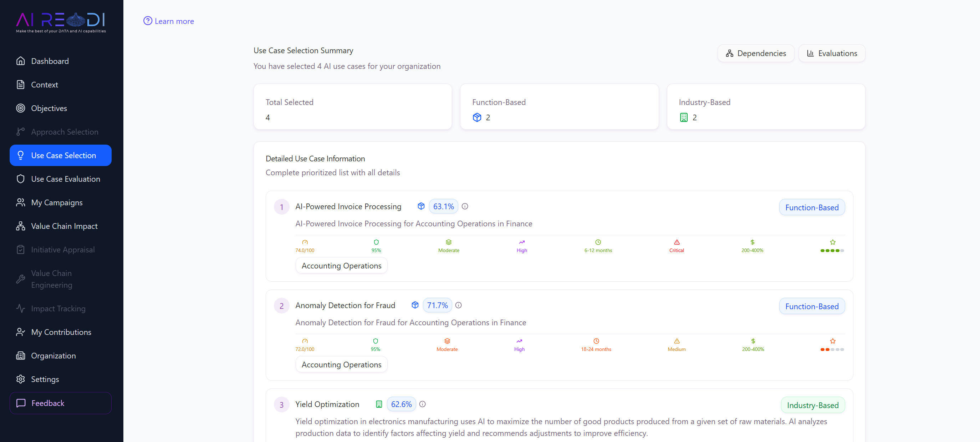
Task: Navigate to My Campaigns
Action: (x=57, y=202)
